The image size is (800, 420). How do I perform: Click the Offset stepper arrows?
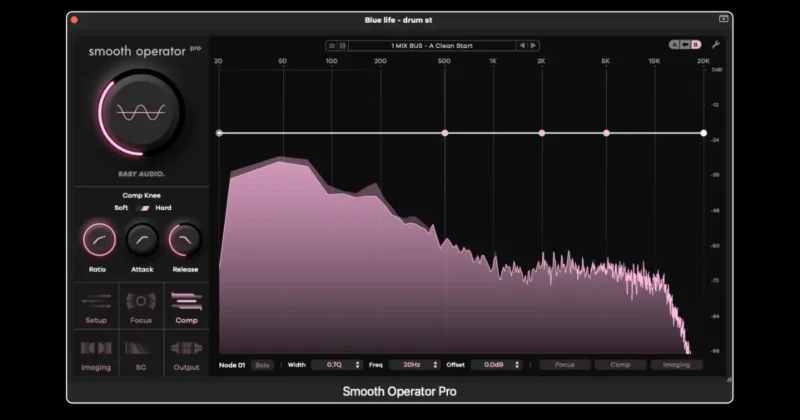click(x=517, y=365)
